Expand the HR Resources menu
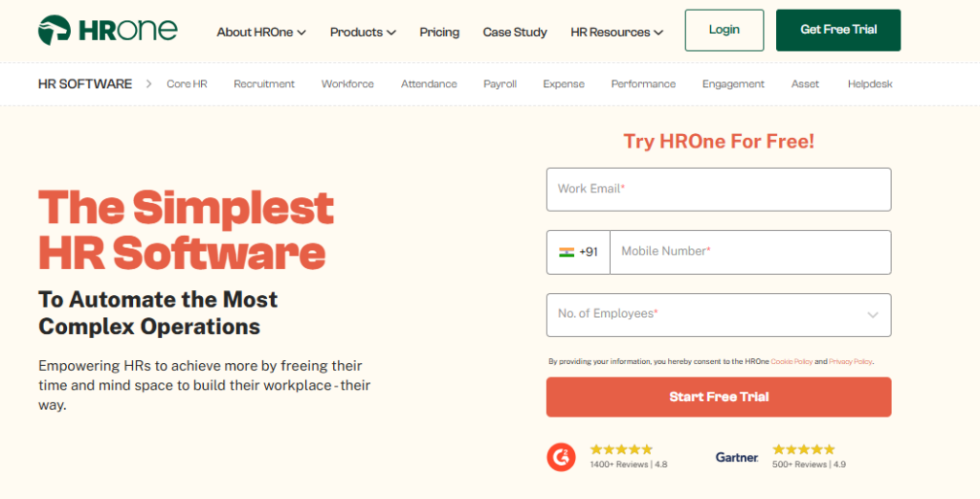 (x=616, y=32)
